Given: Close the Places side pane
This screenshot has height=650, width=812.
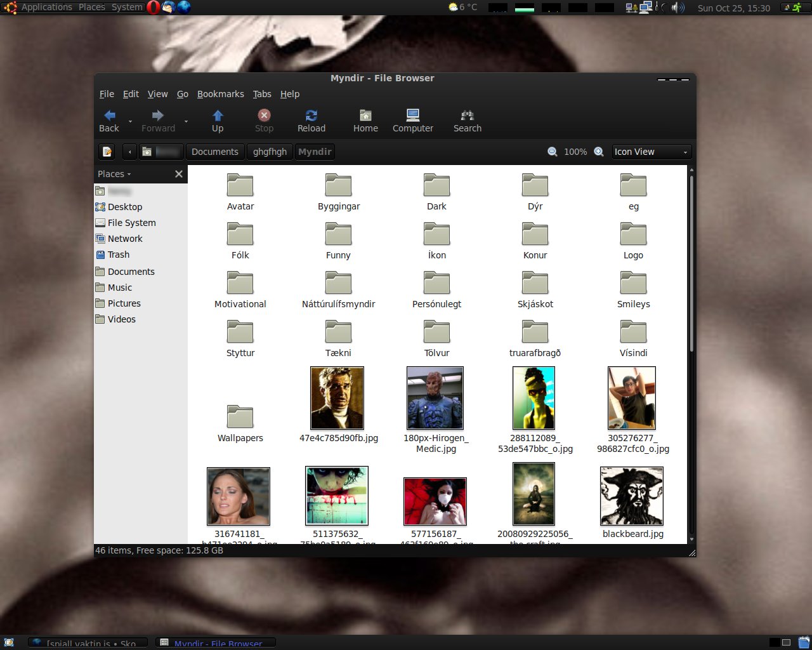Looking at the screenshot, I should pos(179,174).
